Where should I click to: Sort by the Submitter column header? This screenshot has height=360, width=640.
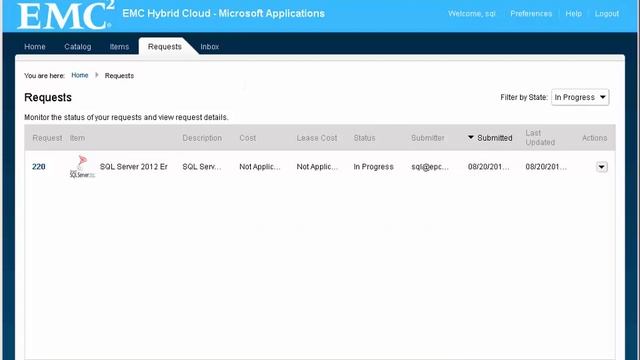(x=428, y=138)
